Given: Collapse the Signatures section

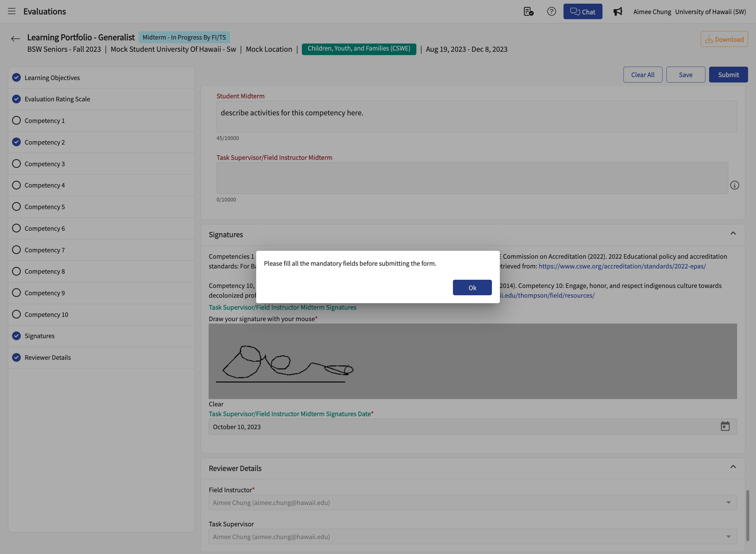Looking at the screenshot, I should coord(733,233).
